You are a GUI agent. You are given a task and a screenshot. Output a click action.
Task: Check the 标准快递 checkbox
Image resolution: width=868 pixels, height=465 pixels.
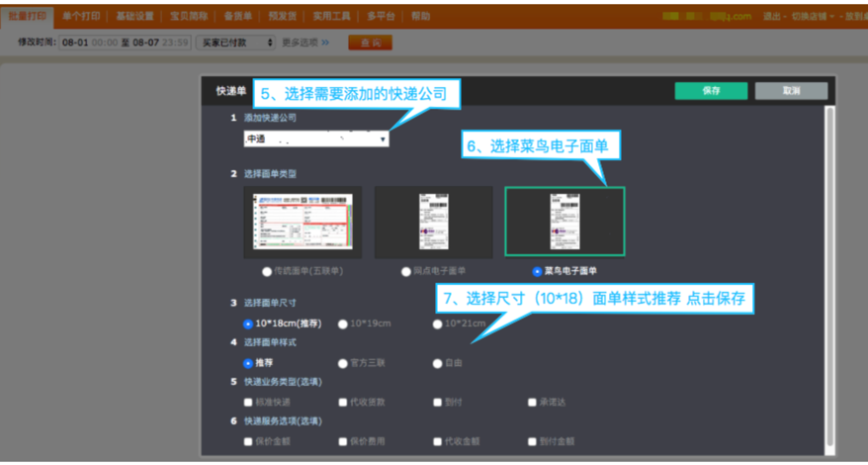248,403
